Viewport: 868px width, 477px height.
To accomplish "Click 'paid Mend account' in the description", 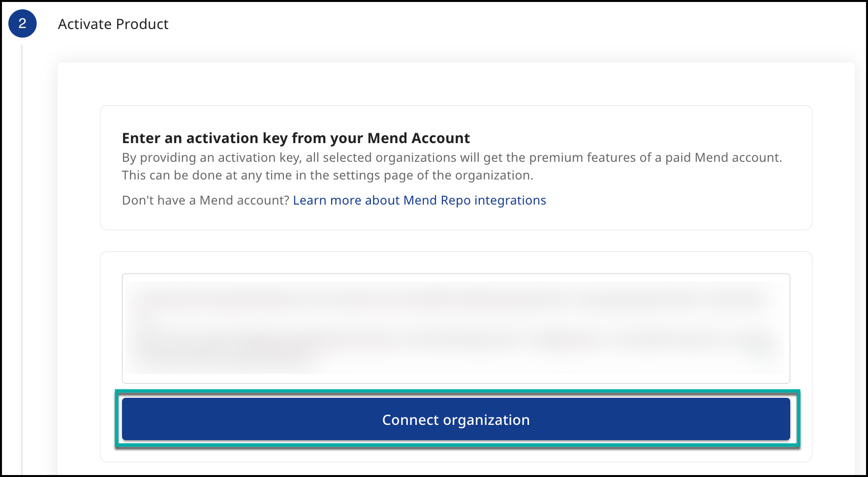I will click(723, 157).
